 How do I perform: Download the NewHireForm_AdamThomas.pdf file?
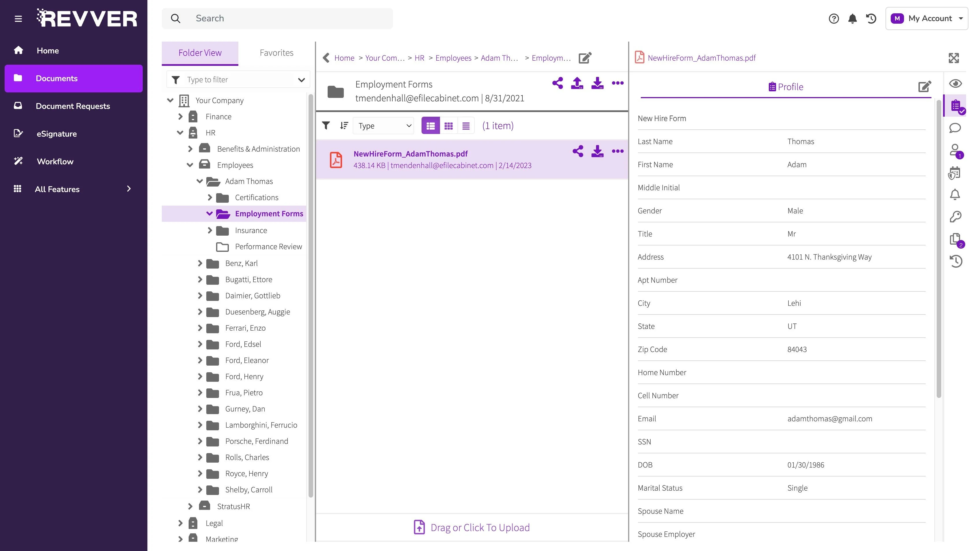pyautogui.click(x=597, y=151)
